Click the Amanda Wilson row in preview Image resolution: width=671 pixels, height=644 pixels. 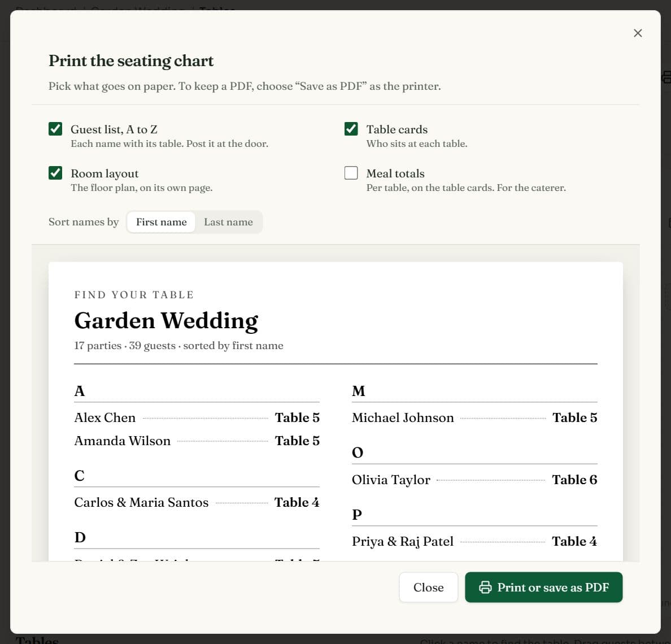[197, 441]
